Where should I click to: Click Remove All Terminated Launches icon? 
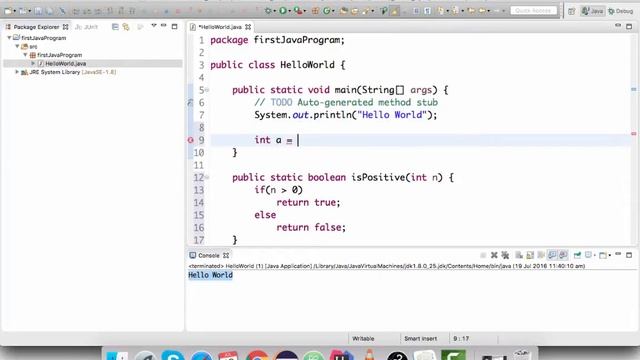tap(505, 256)
